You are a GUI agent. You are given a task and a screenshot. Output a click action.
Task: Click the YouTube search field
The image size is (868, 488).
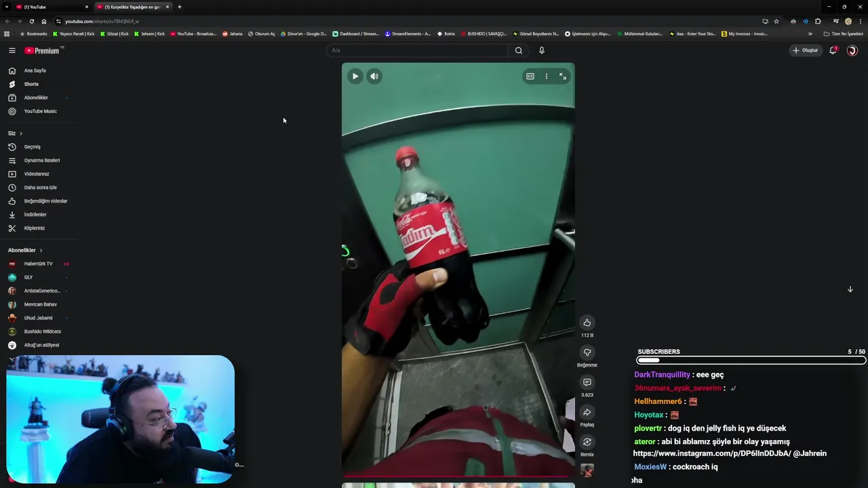click(x=417, y=50)
